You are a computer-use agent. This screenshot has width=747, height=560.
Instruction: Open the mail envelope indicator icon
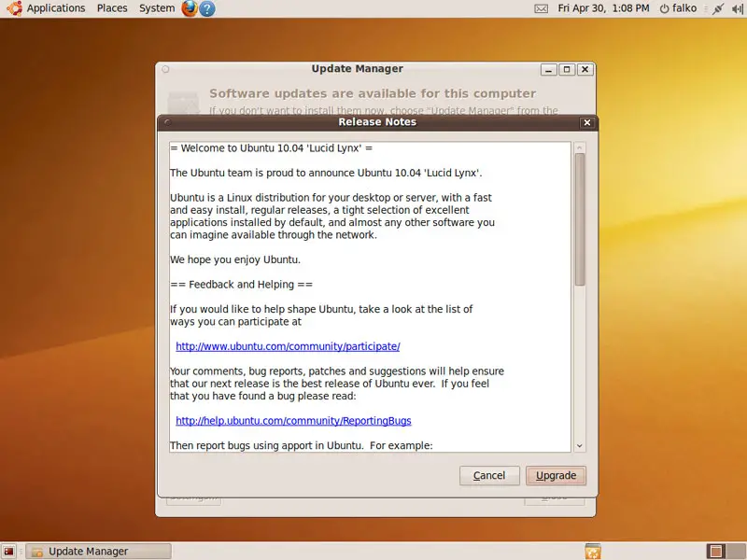(541, 8)
